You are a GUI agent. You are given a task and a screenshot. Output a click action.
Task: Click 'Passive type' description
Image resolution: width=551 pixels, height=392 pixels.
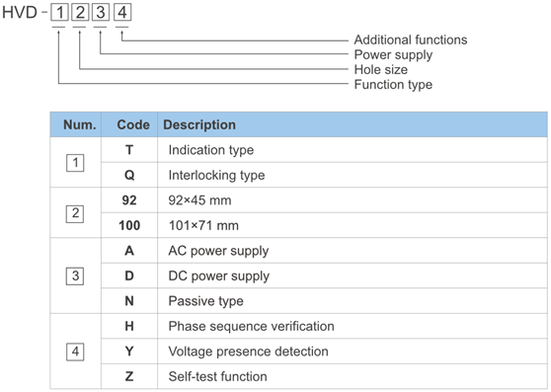coord(206,301)
